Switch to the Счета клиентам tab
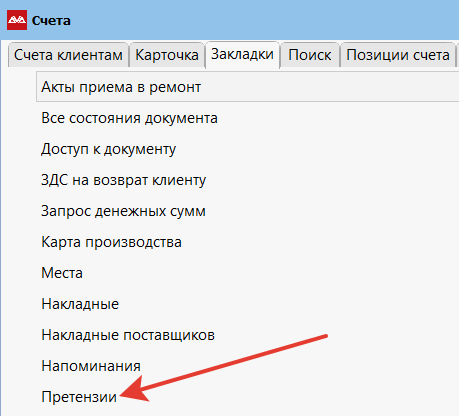The height and width of the screenshot is (416, 459). (x=68, y=55)
